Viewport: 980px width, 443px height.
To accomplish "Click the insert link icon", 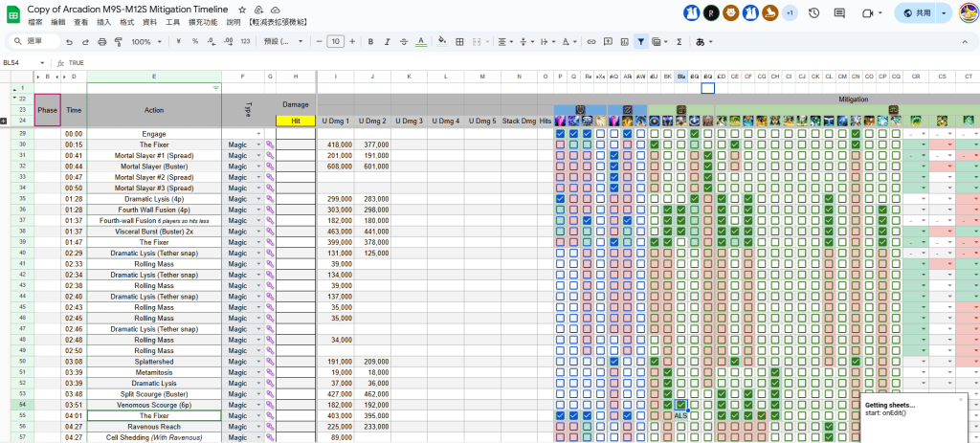I will (x=591, y=42).
